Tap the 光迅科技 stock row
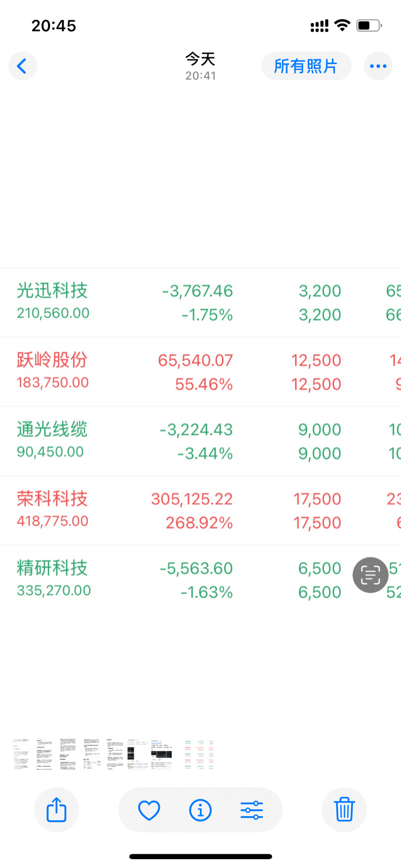 click(x=200, y=303)
